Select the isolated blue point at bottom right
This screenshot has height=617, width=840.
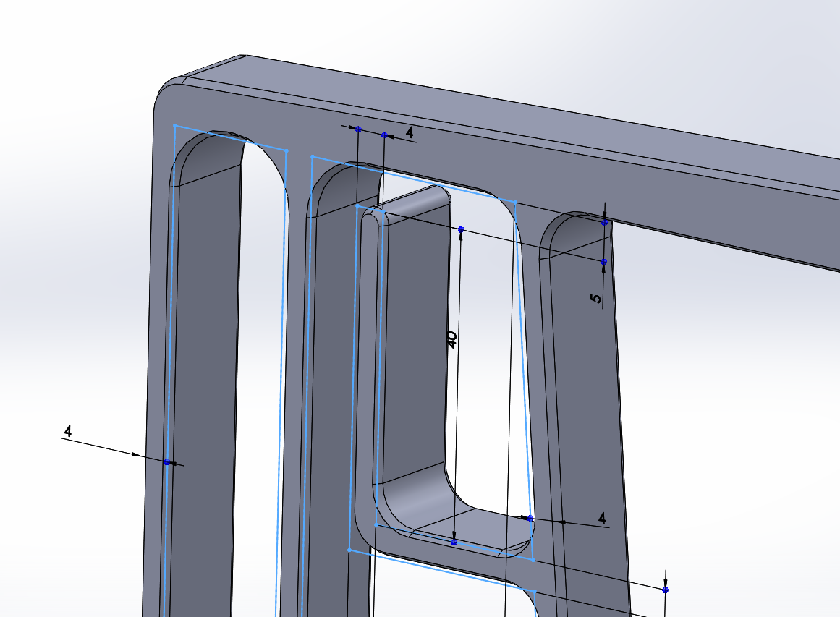(665, 590)
